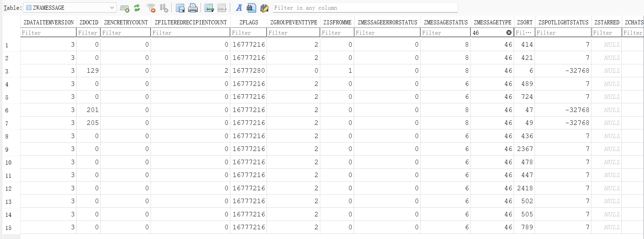Click ZSORT cell with value 2418
The height and width of the screenshot is (239, 644).
click(x=525, y=188)
